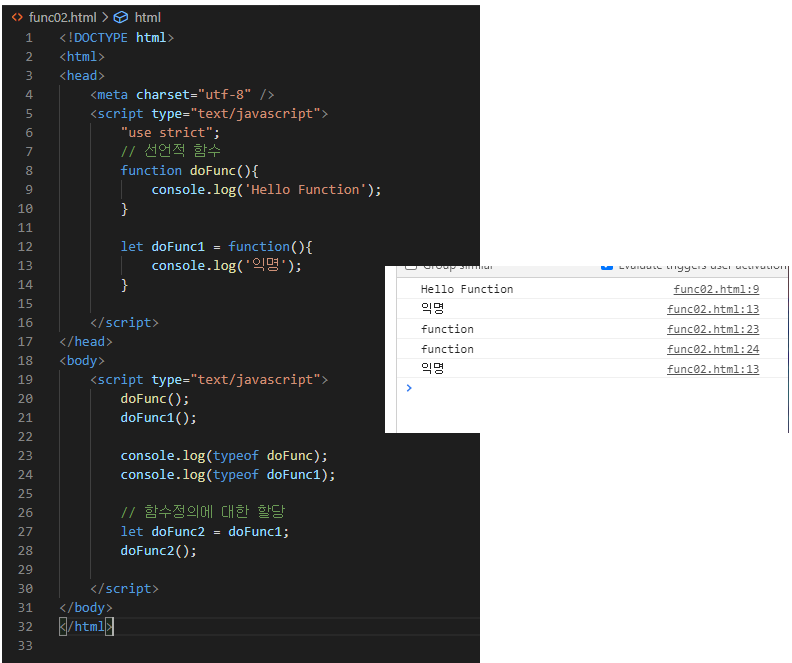Click the console input prompt arrow

(x=409, y=388)
